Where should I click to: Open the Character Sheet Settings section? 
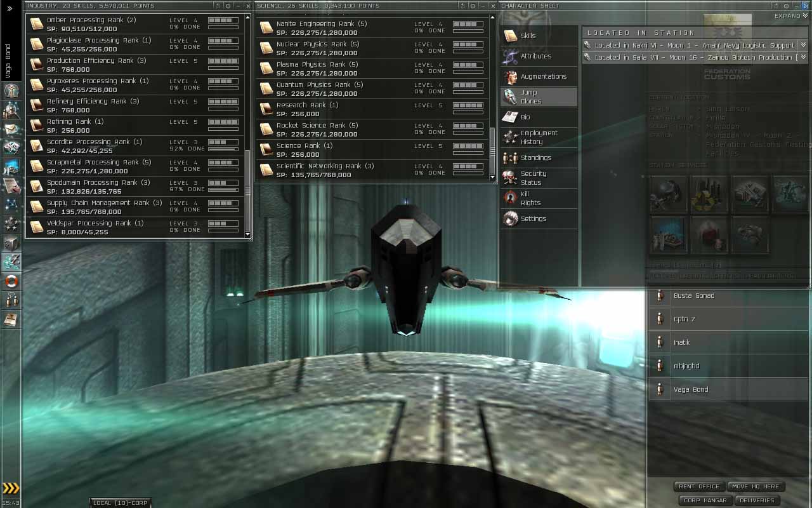(x=539, y=218)
